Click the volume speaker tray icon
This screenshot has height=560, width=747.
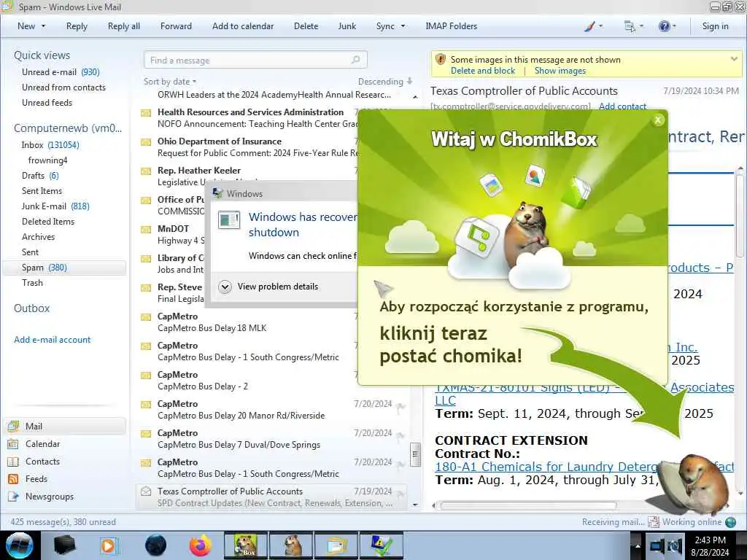click(x=674, y=545)
